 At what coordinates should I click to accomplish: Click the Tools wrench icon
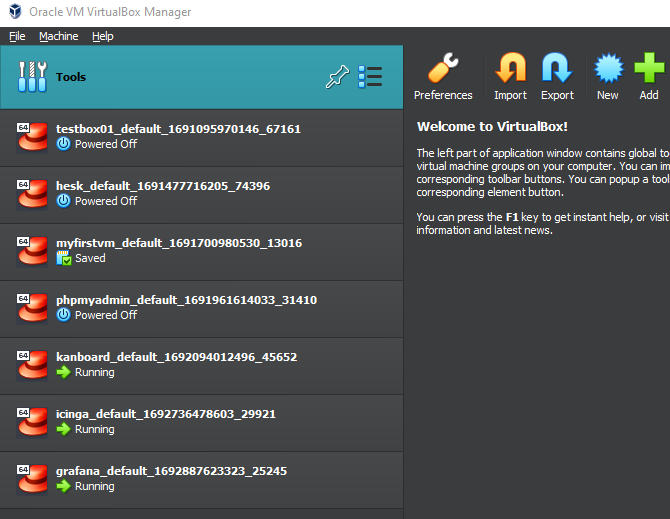point(33,77)
